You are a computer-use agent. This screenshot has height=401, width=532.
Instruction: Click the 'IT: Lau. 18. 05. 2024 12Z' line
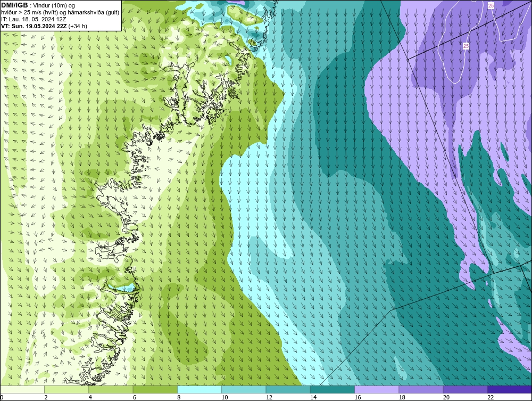pyautogui.click(x=34, y=19)
